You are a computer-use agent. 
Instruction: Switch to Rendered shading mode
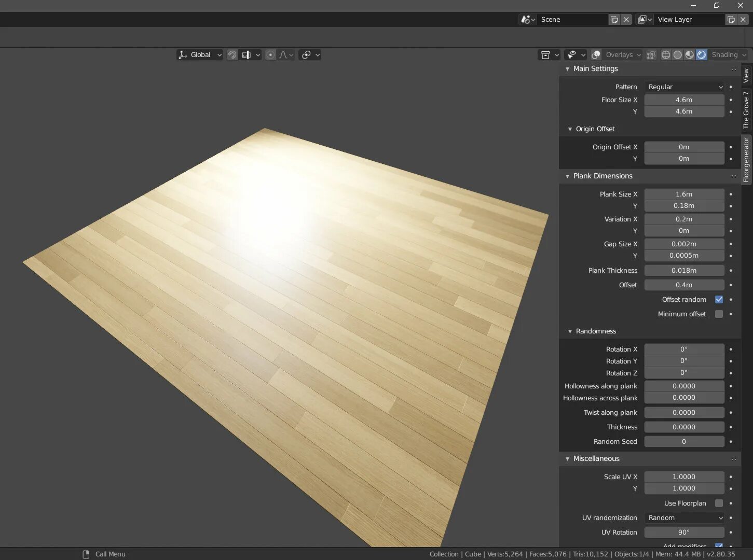tap(702, 54)
